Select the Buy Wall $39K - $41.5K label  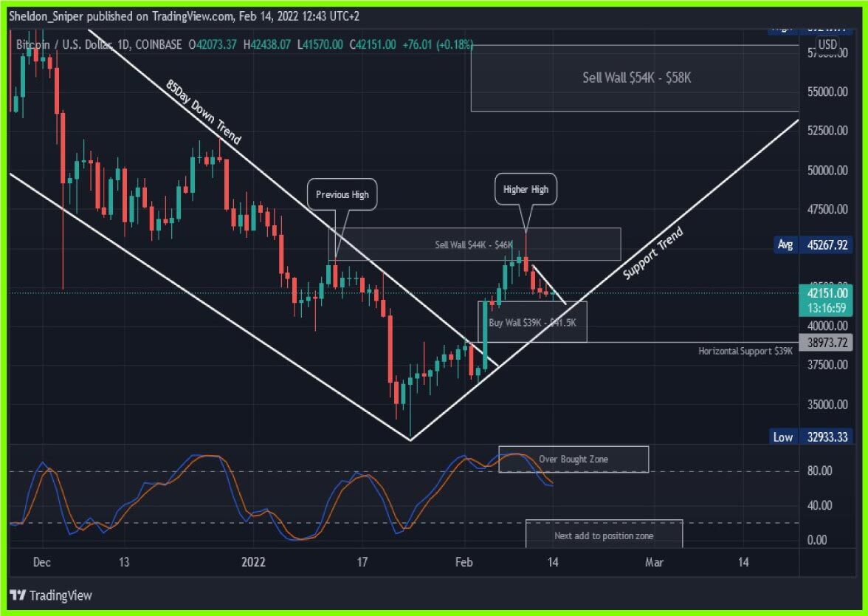pos(532,322)
